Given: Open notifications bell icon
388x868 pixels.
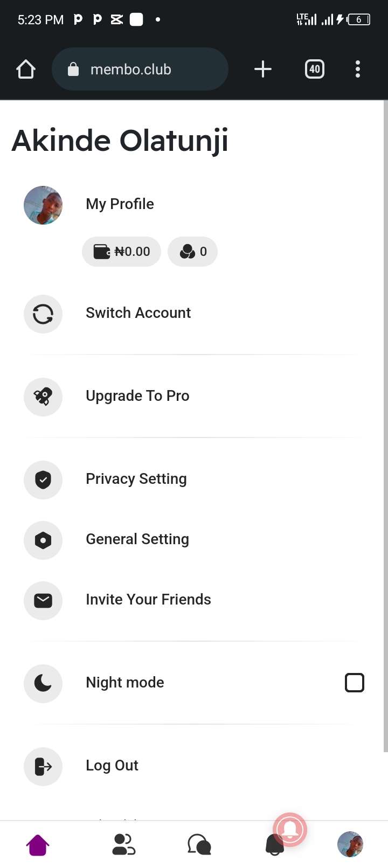Looking at the screenshot, I should 275,845.
